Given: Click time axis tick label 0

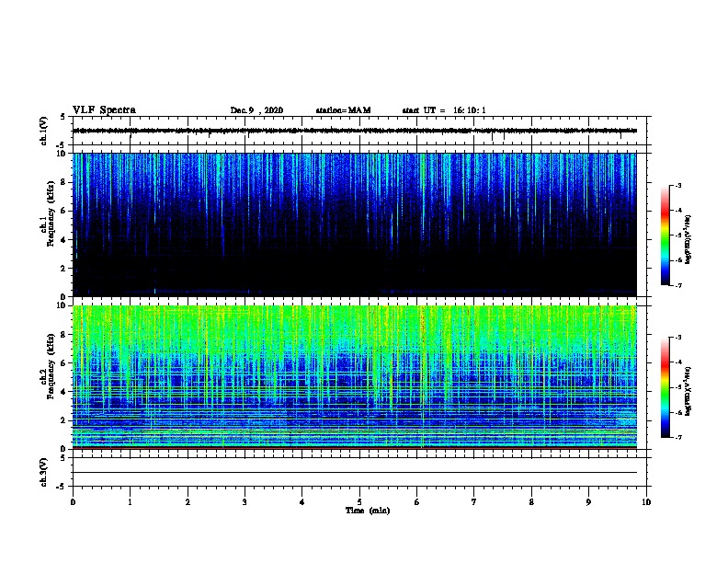Looking at the screenshot, I should [73, 502].
